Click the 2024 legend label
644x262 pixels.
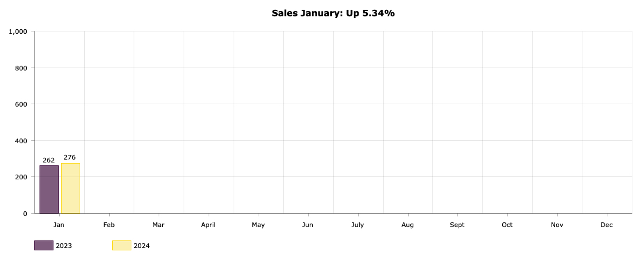coord(142,246)
